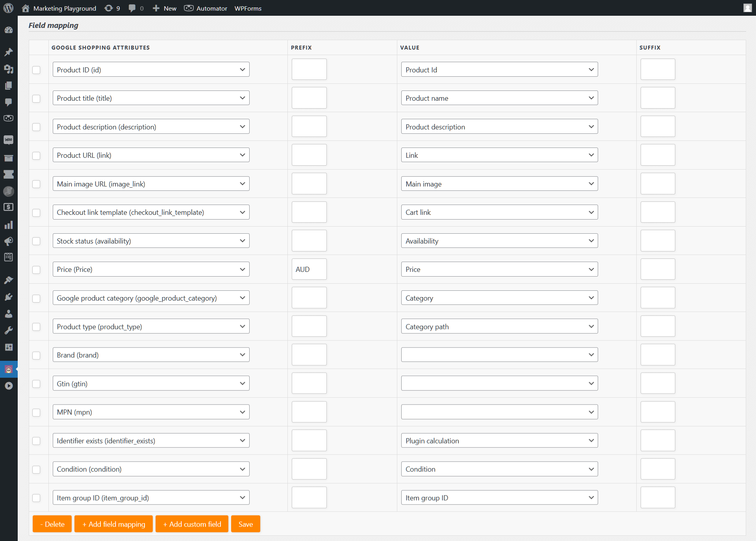
Task: Check the box next to Brand (brand)
Action: click(36, 355)
